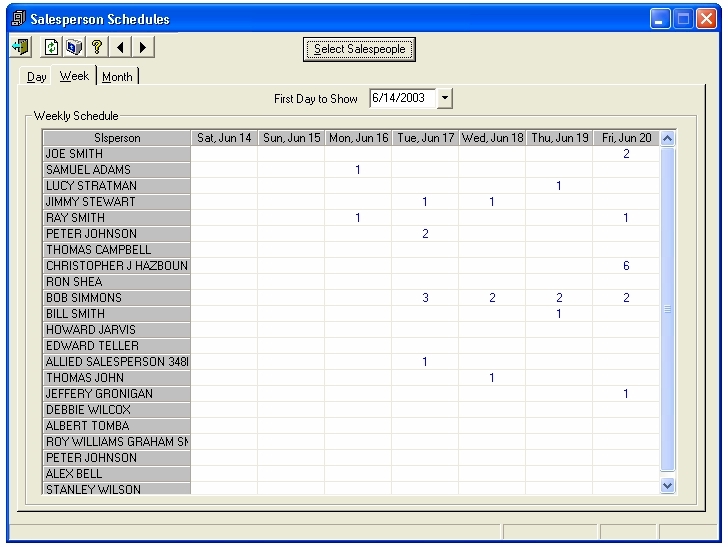Click the 6/14/2003 date field

click(403, 98)
